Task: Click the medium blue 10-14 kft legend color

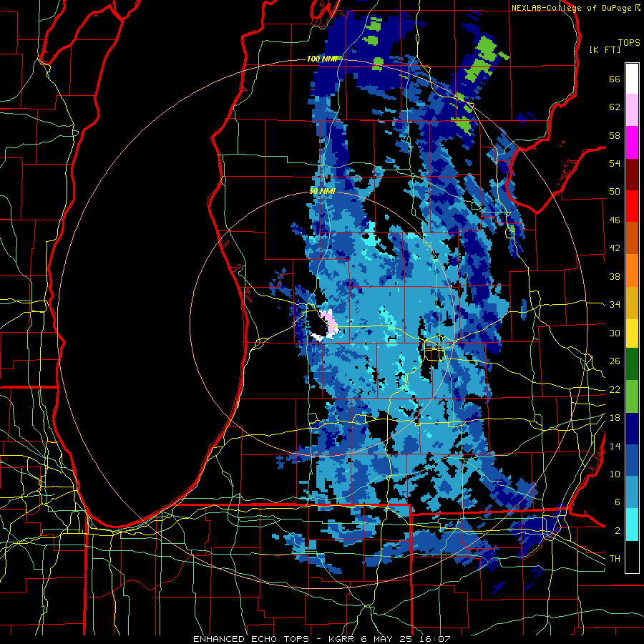Action: [632, 460]
